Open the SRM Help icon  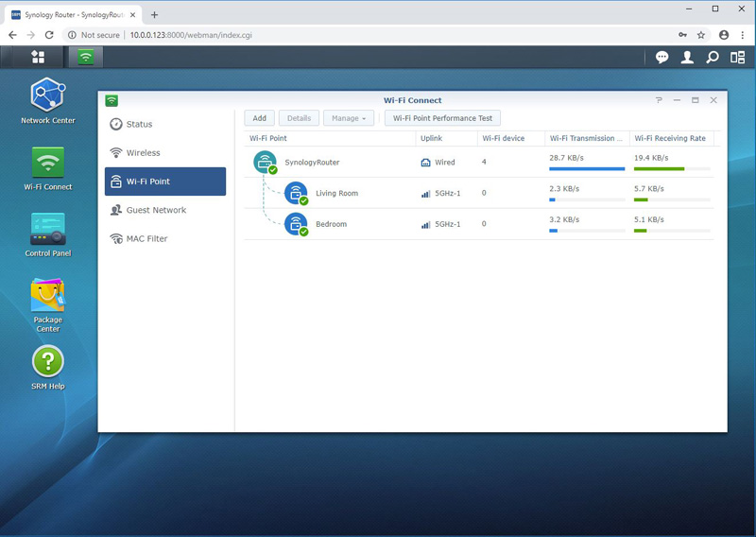(x=47, y=362)
